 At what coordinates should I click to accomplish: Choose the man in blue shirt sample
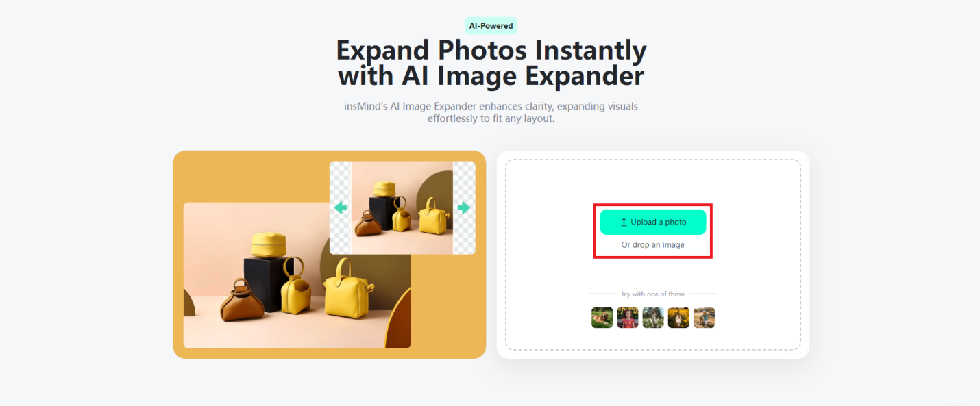(x=704, y=318)
